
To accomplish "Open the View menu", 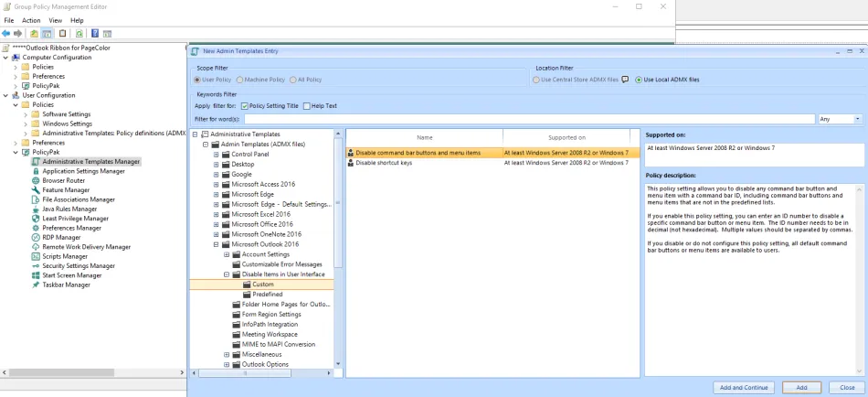I will [x=56, y=20].
